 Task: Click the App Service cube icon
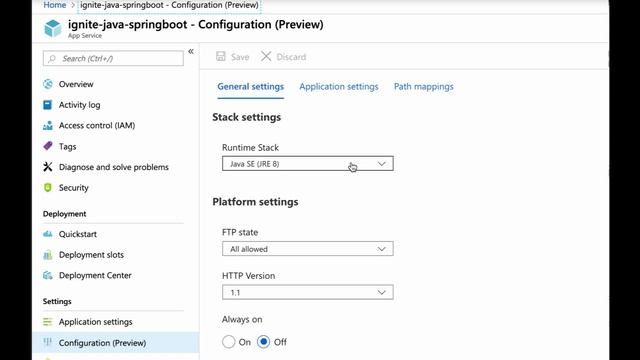[x=53, y=29]
